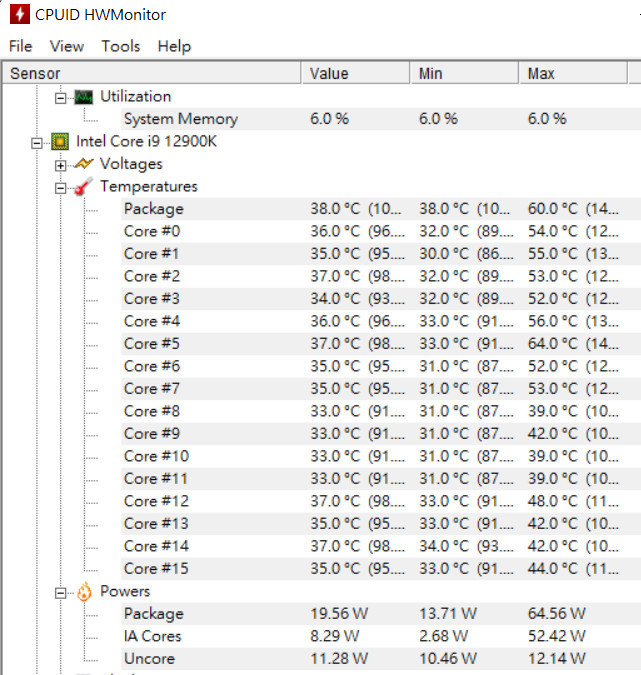The image size is (641, 675).
Task: Select the Intel Core i9 12900K label
Action: pyautogui.click(x=146, y=141)
